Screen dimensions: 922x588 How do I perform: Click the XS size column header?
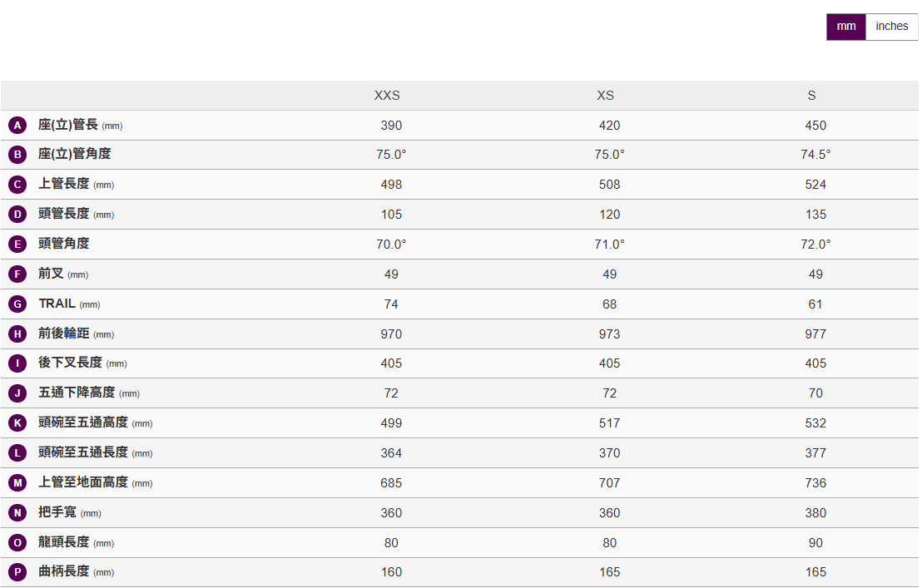click(x=606, y=96)
